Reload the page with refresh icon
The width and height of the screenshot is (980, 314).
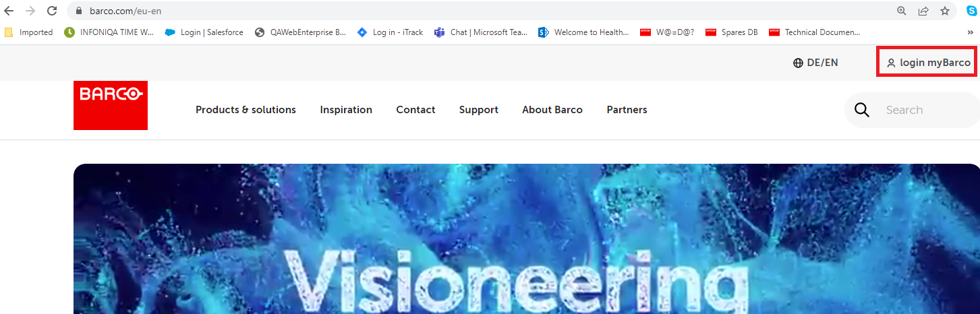tap(52, 11)
